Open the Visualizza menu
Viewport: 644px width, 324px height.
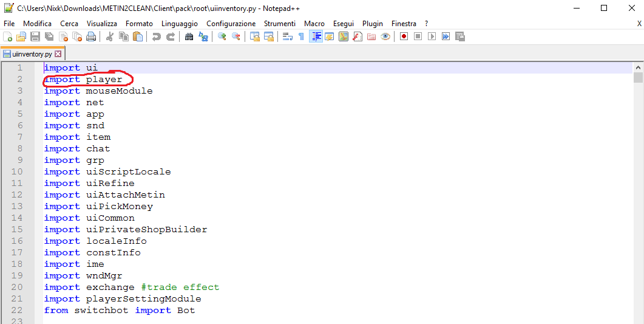click(102, 24)
